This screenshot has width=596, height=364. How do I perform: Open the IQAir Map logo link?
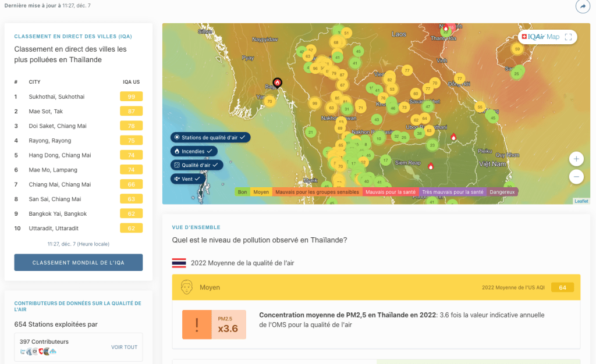coord(540,37)
